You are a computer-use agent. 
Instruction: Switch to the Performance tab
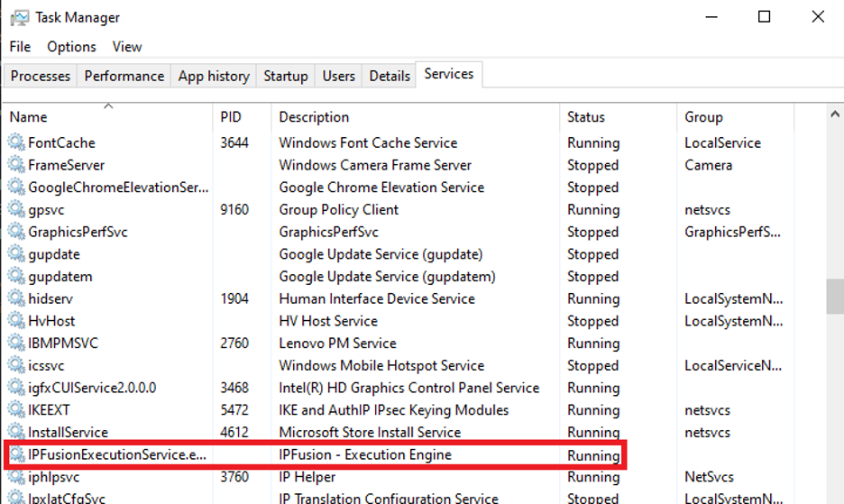(x=124, y=77)
